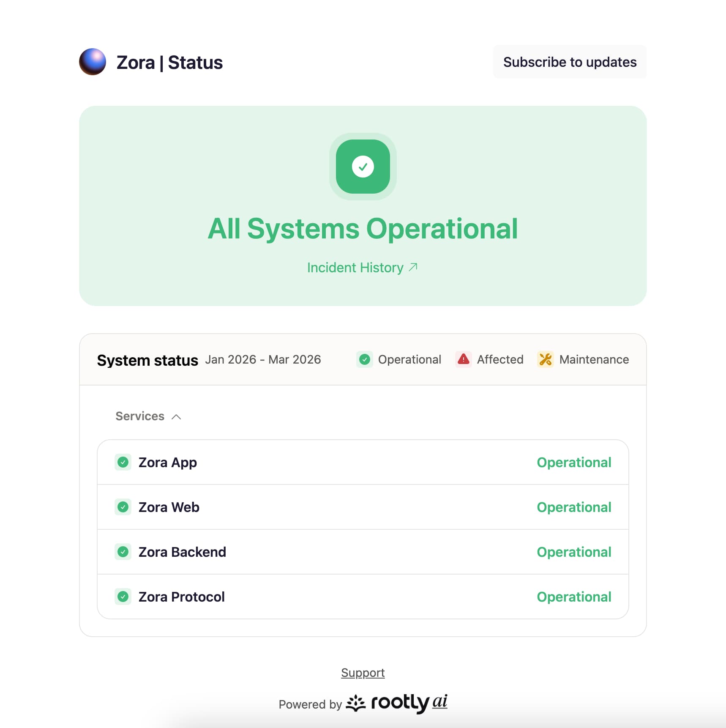This screenshot has width=726, height=728.
Task: Click the Services group header label
Action: 140,416
